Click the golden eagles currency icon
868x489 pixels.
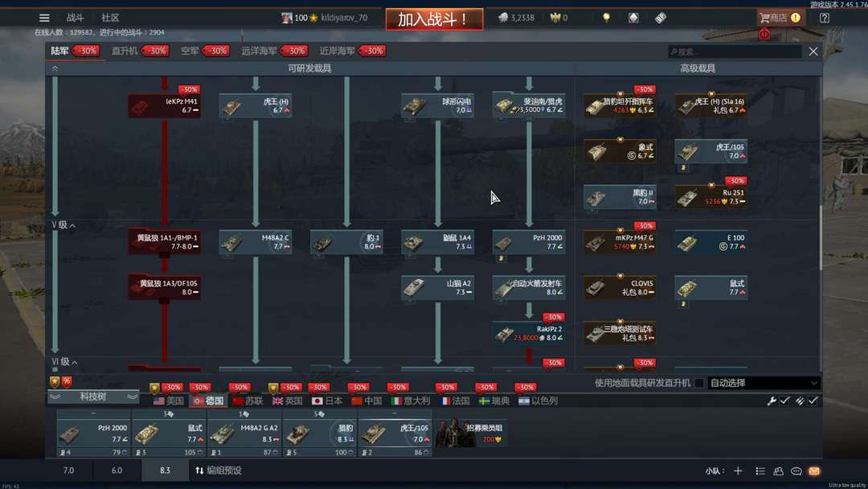click(555, 18)
